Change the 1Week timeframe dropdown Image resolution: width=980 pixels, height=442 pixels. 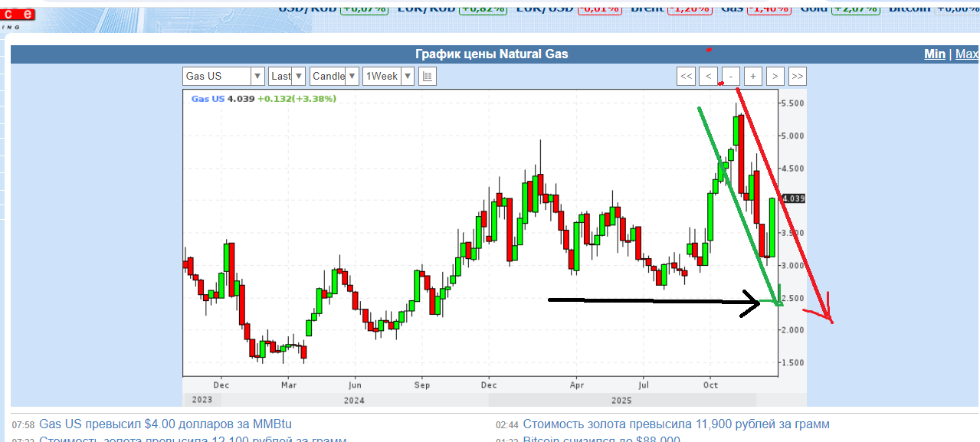click(x=388, y=76)
